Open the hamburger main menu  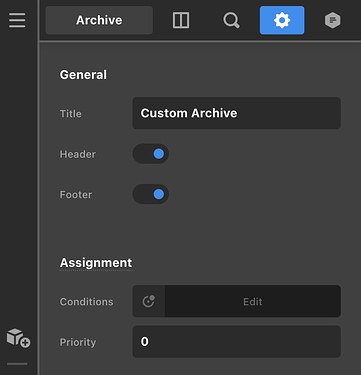pos(17,20)
